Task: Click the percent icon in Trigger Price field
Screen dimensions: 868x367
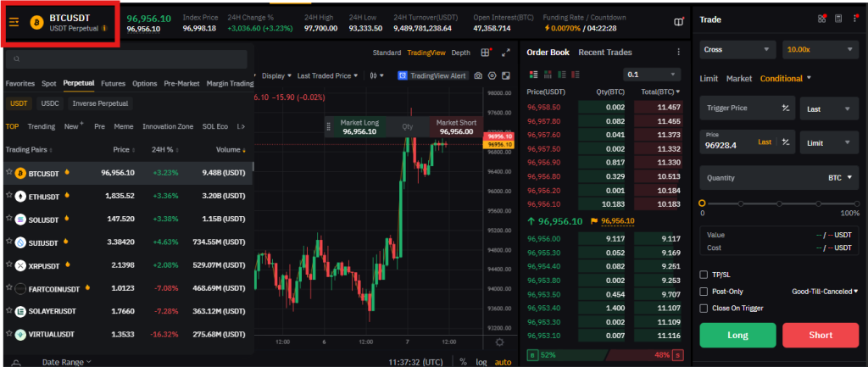Action: pyautogui.click(x=786, y=108)
